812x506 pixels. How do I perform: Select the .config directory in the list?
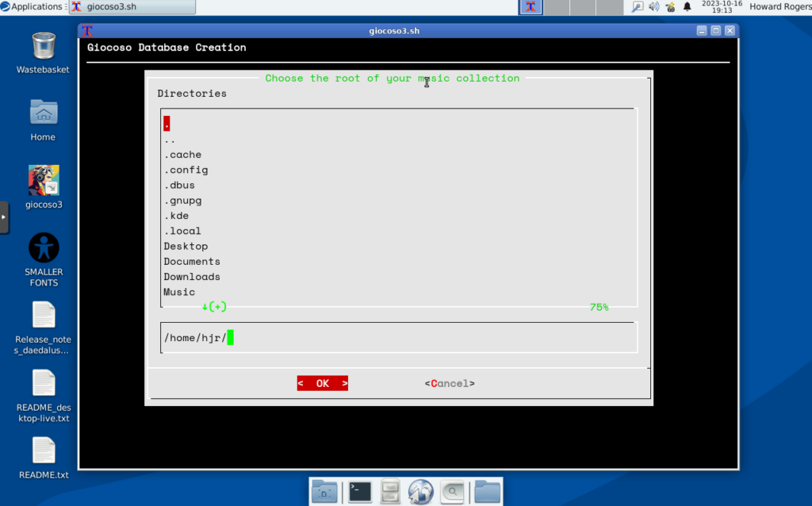click(x=186, y=170)
